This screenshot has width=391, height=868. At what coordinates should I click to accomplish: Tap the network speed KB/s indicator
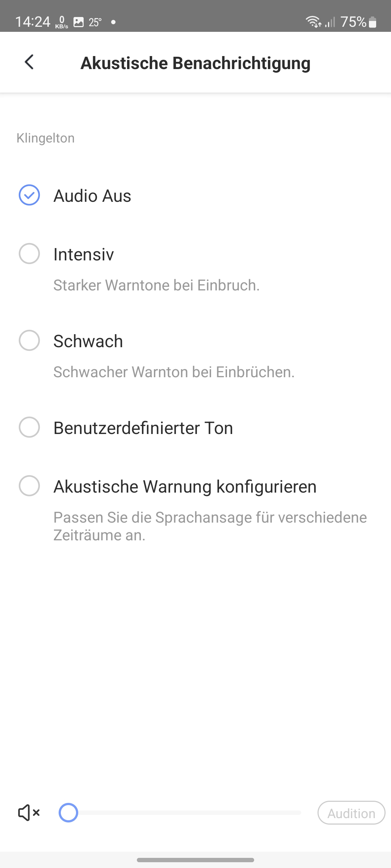coord(62,22)
